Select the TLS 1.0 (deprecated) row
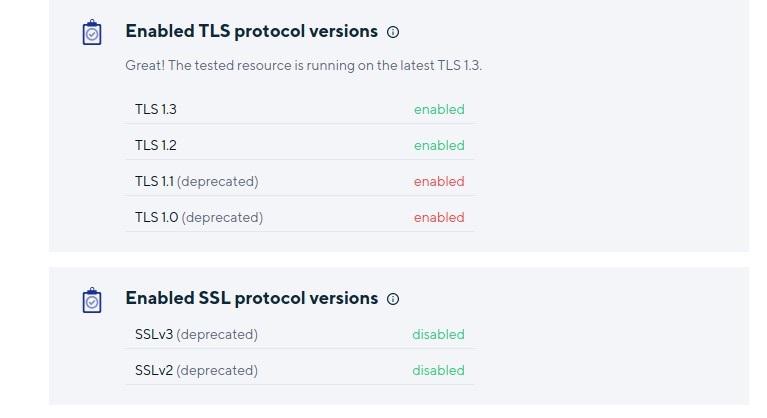The width and height of the screenshot is (767, 418). tap(300, 218)
